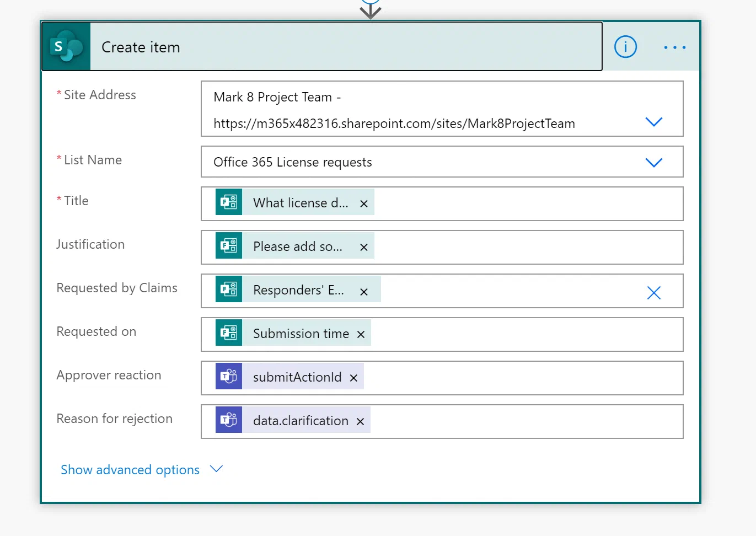Viewport: 756px width, 536px height.
Task: Remove the 'What license d...' token from Title
Action: pos(364,203)
